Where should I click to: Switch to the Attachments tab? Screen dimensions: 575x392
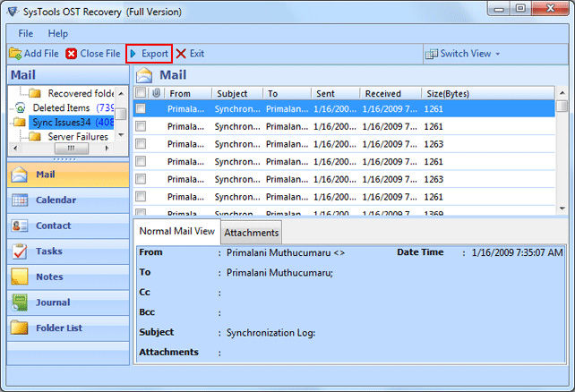pos(251,233)
